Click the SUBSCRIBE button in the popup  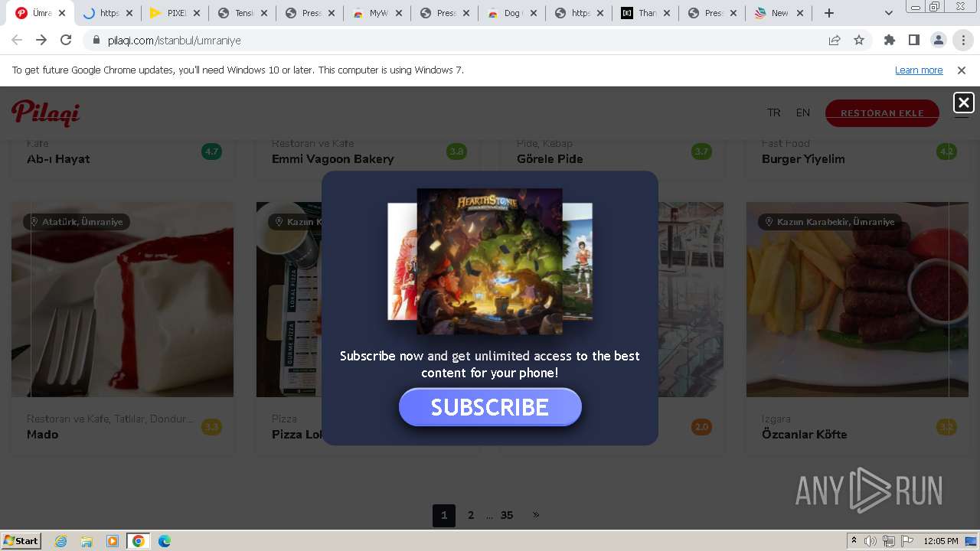490,407
